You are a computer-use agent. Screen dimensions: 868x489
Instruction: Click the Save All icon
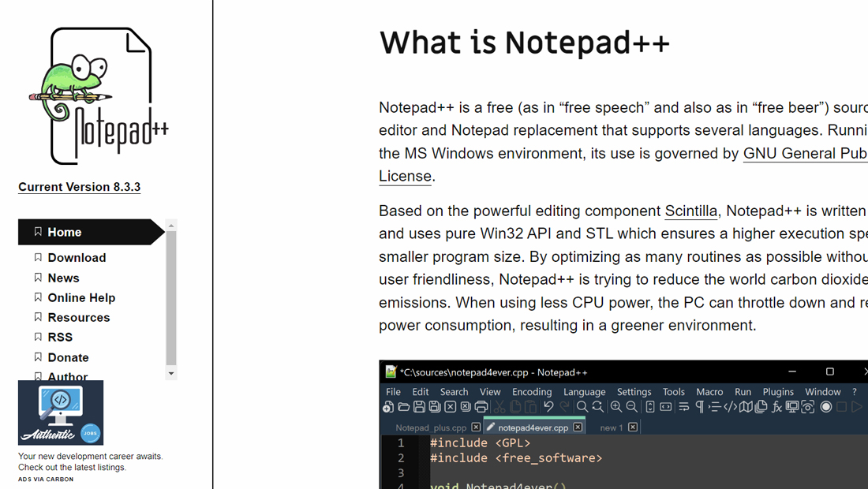pos(435,407)
